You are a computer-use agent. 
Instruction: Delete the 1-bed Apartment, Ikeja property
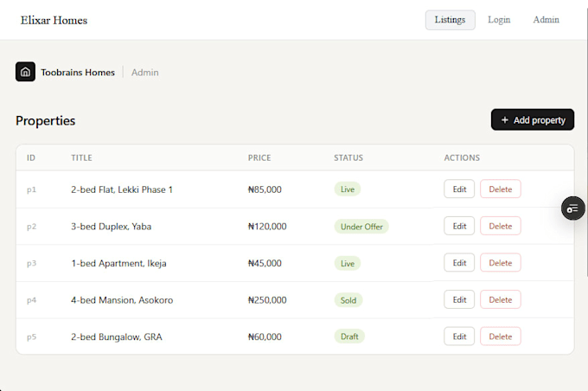[x=501, y=263]
